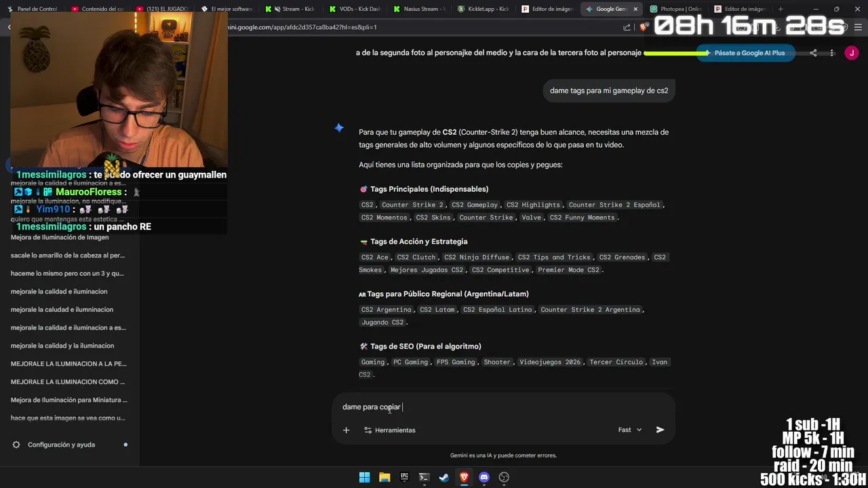
Task: Click the 'Videojuegos 2026' tag
Action: point(550,362)
